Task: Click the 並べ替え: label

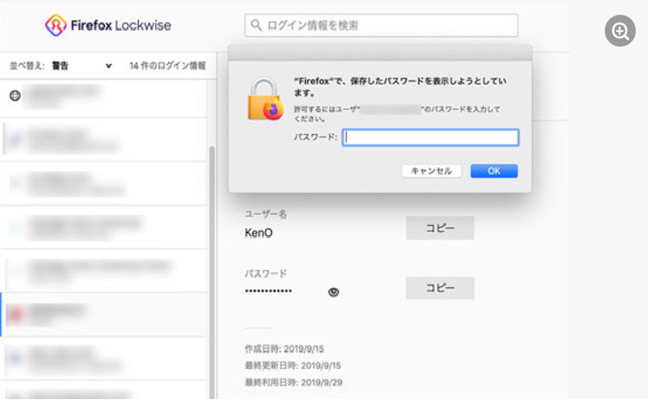Action: (27, 66)
